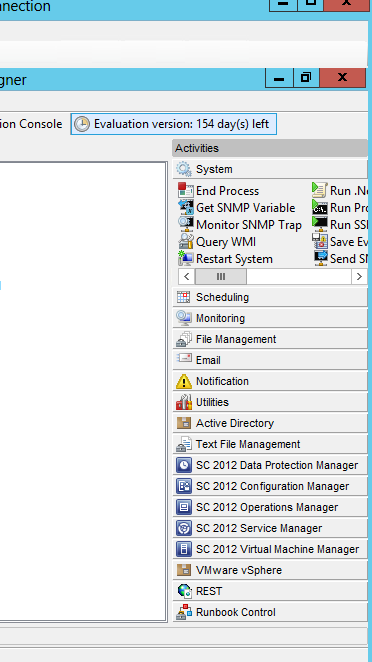
Task: Expand the Utilities activities category
Action: (x=270, y=402)
